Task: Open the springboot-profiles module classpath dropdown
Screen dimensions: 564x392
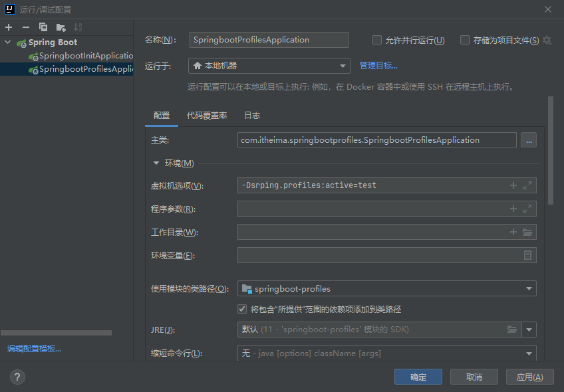Action: (x=386, y=289)
